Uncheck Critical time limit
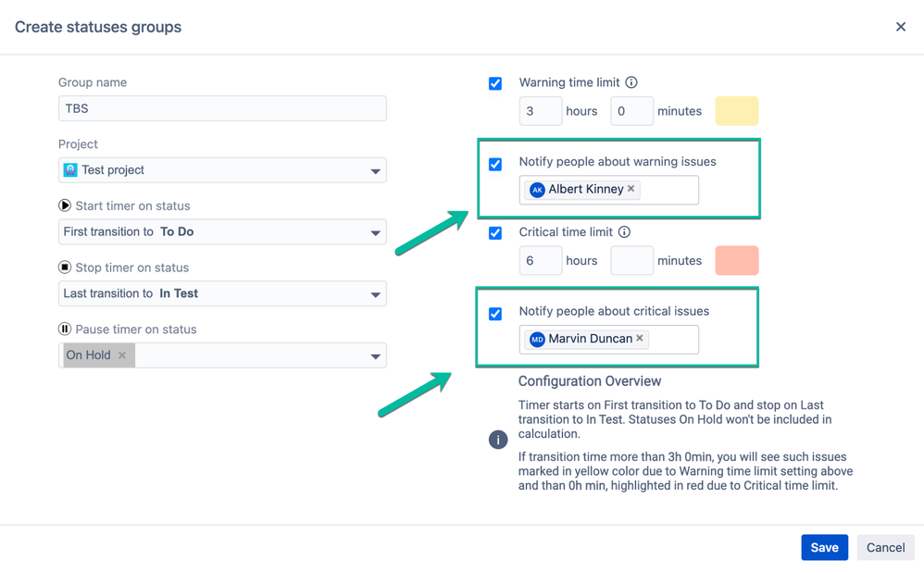 (495, 232)
